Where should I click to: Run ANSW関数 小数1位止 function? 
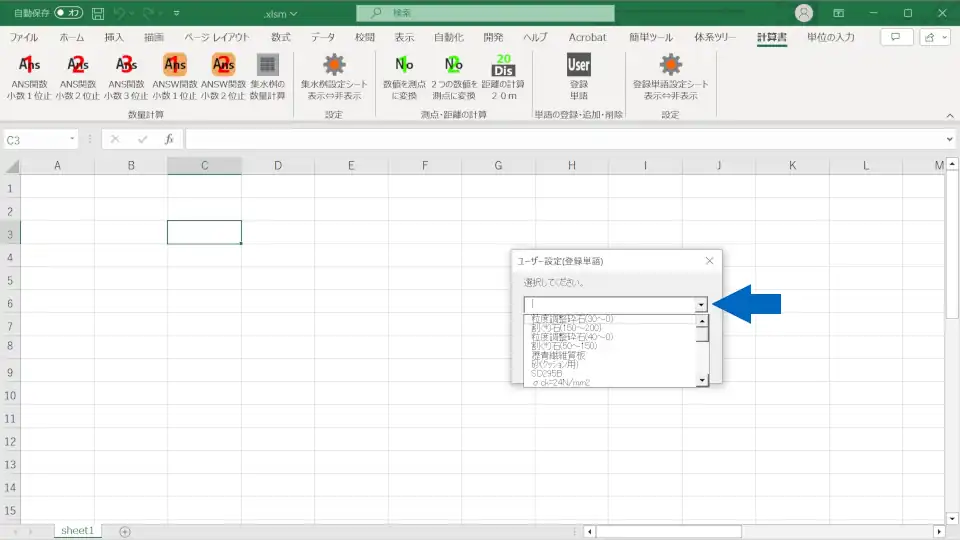tap(174, 77)
